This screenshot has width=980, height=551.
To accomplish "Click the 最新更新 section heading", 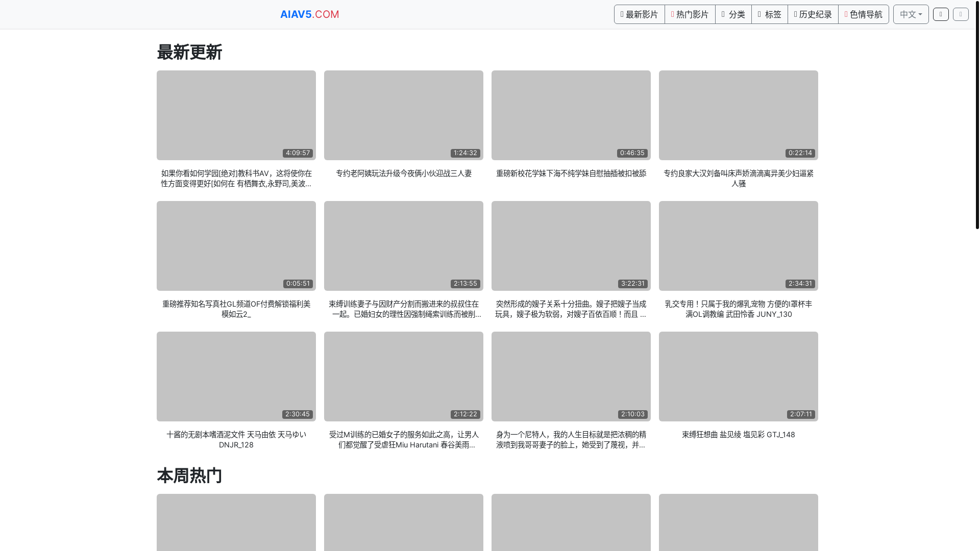I will tap(189, 52).
